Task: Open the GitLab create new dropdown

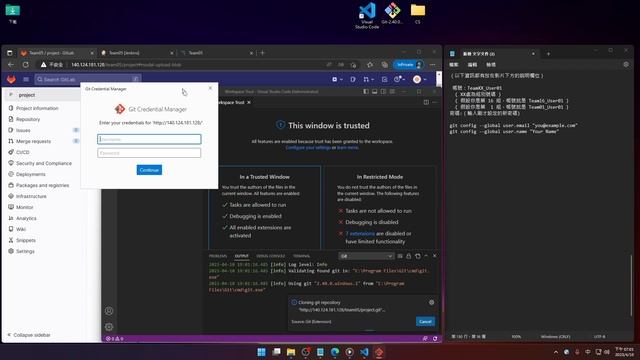Action: point(337,79)
